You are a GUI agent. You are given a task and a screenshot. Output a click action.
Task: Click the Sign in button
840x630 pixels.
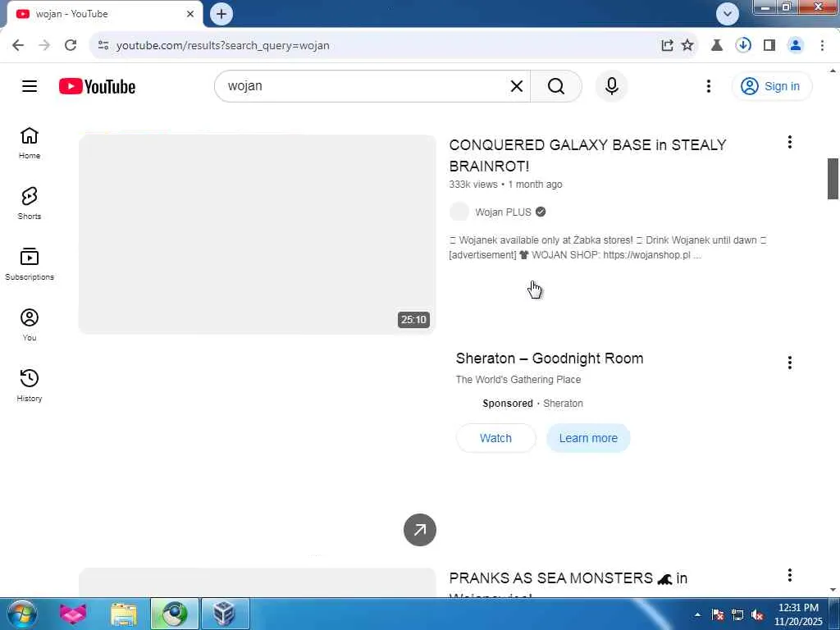point(771,86)
